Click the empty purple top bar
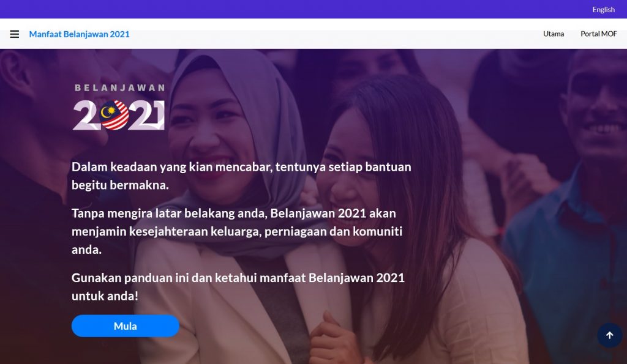The height and width of the screenshot is (364, 627). pos(280,9)
